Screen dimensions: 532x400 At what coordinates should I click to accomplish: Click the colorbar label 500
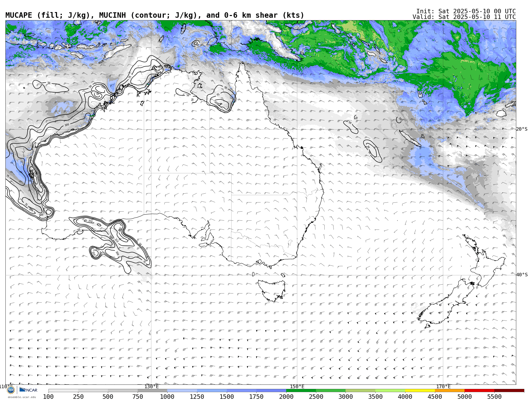[x=108, y=397]
